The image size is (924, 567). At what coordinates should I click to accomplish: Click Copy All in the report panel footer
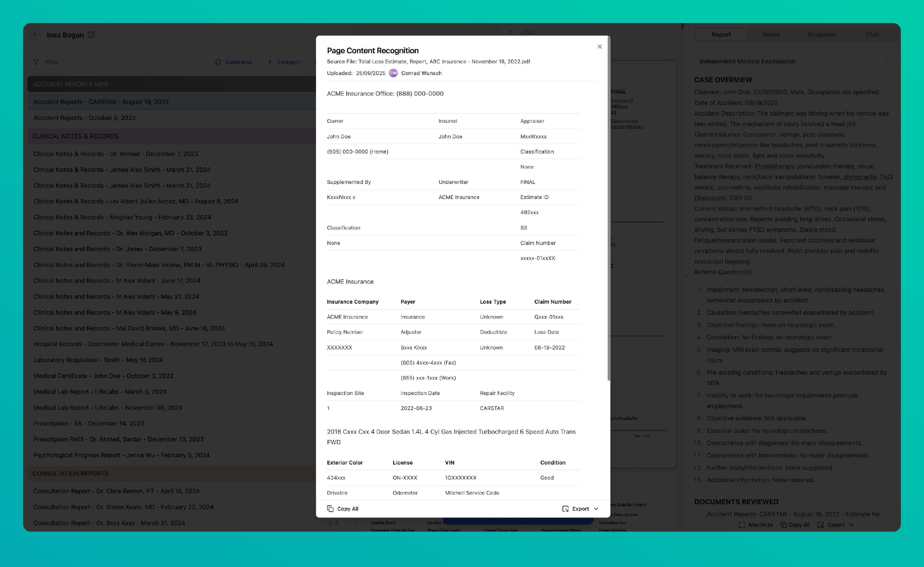[795, 525]
